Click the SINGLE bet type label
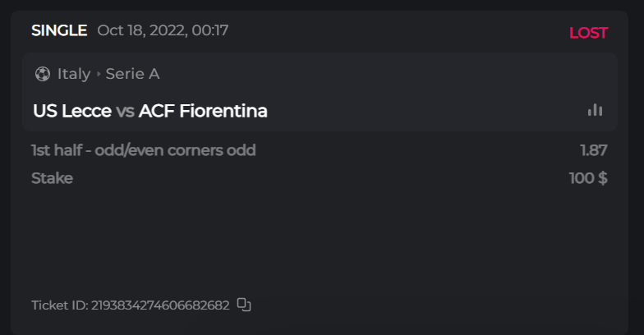644x335 pixels. coord(59,31)
